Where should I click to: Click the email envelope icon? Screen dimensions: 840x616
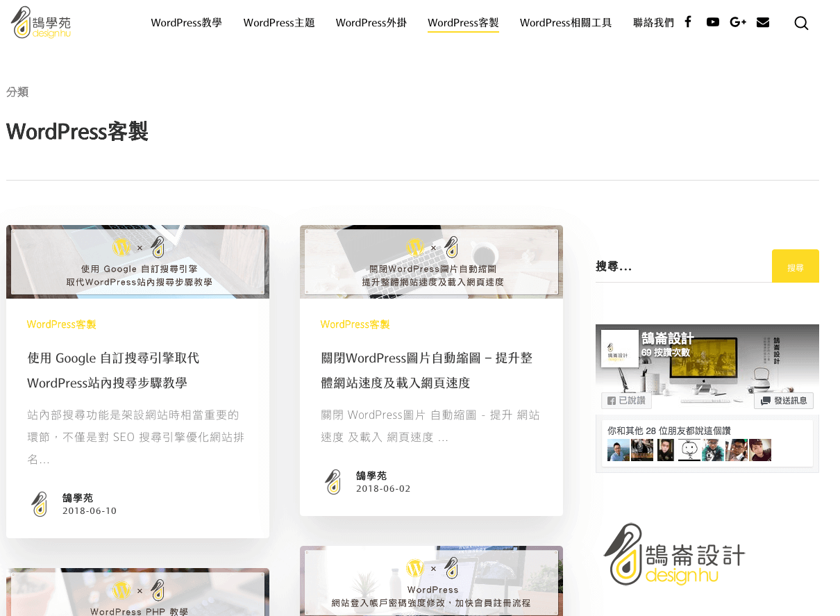[763, 22]
